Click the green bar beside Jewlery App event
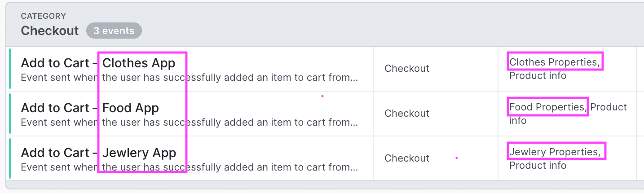The image size is (644, 193). pyautogui.click(x=9, y=158)
